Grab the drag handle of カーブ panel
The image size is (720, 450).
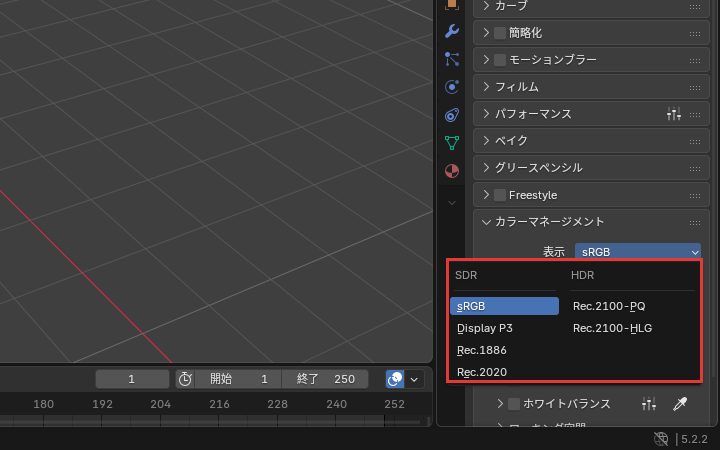695,6
